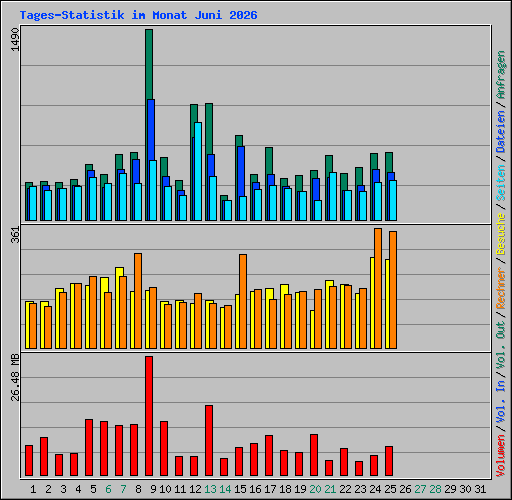Click the 361 y-axis value label
Viewport: 512px width, 500px height.
click(x=15, y=234)
